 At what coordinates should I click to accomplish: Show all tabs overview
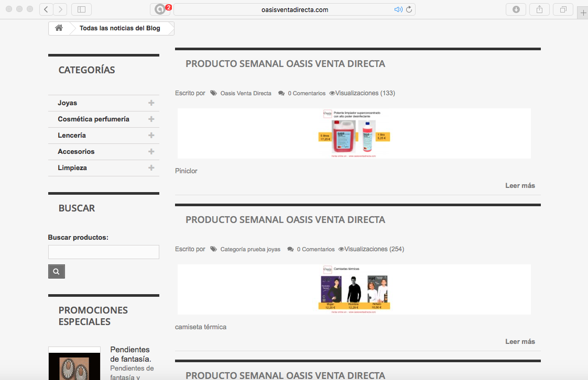click(563, 9)
